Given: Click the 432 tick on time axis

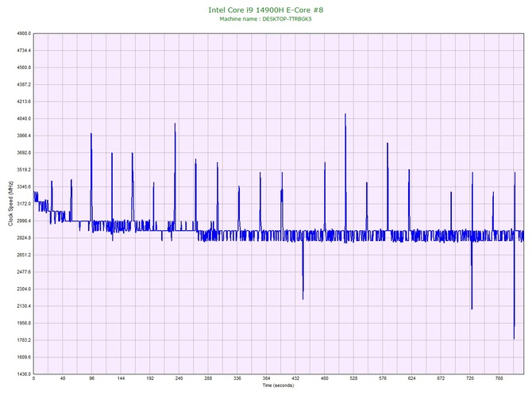Looking at the screenshot, I should click(295, 378).
